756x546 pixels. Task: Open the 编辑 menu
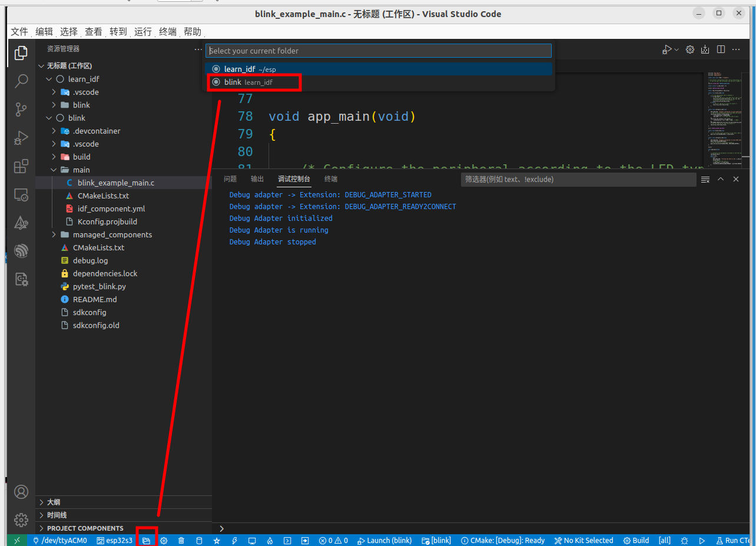44,32
